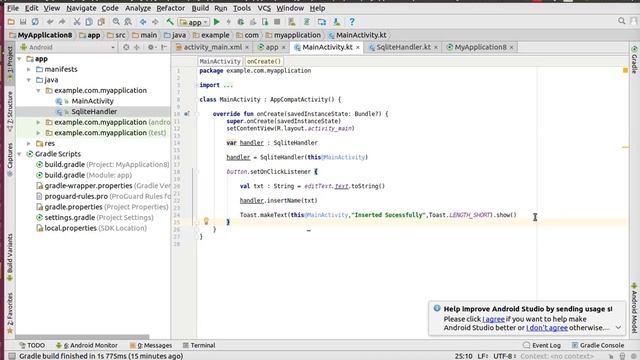Click the Find magnifier icon
The height and width of the screenshot is (360, 640).
[x=116, y=22]
